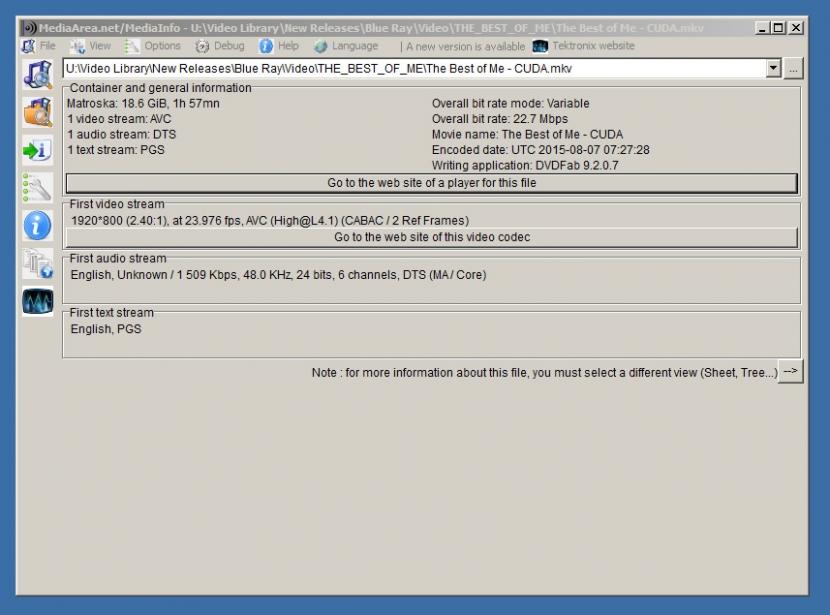This screenshot has width=830, height=615.
Task: Click the '1920*800 (2.40:1)' video stream details
Action: pyautogui.click(x=270, y=221)
